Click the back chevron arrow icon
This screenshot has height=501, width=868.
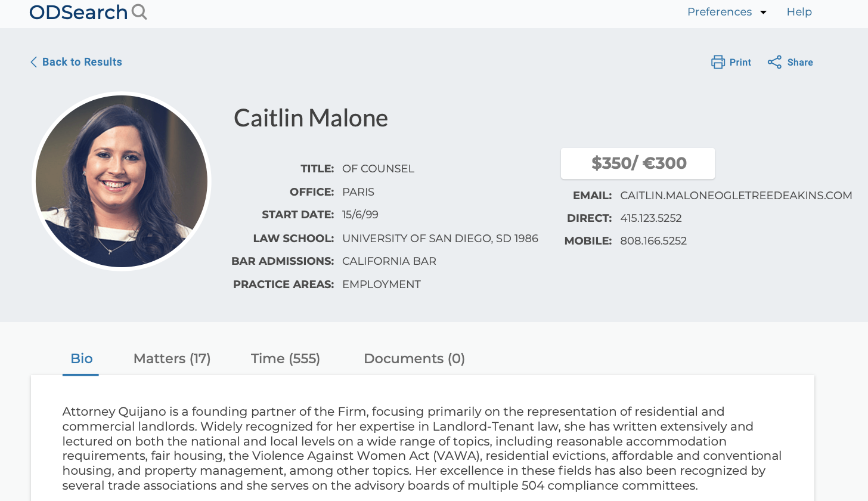pos(33,62)
